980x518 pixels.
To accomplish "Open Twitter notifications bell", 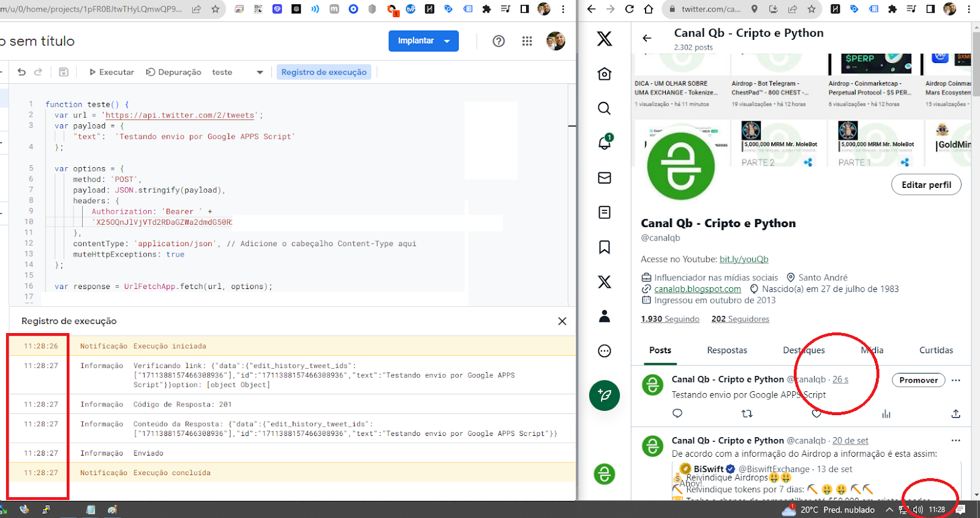I will [x=605, y=142].
